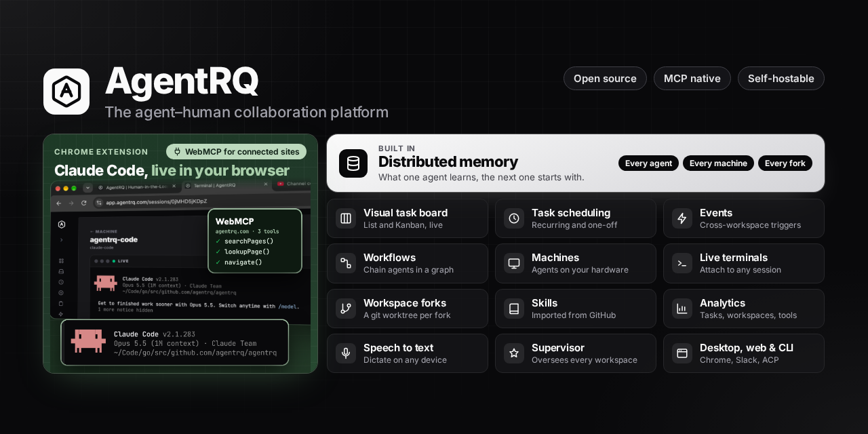
Task: Click the Workspace forks branch icon
Action: [x=346, y=309]
